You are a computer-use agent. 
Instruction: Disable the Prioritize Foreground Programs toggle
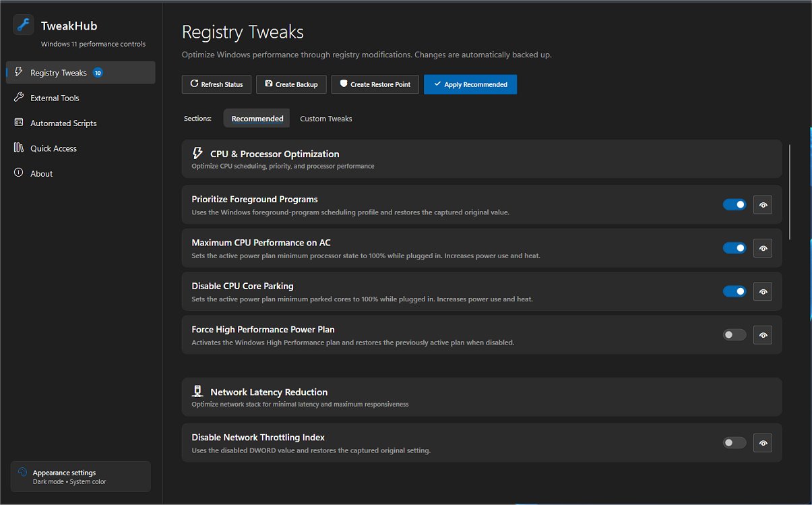click(x=735, y=204)
